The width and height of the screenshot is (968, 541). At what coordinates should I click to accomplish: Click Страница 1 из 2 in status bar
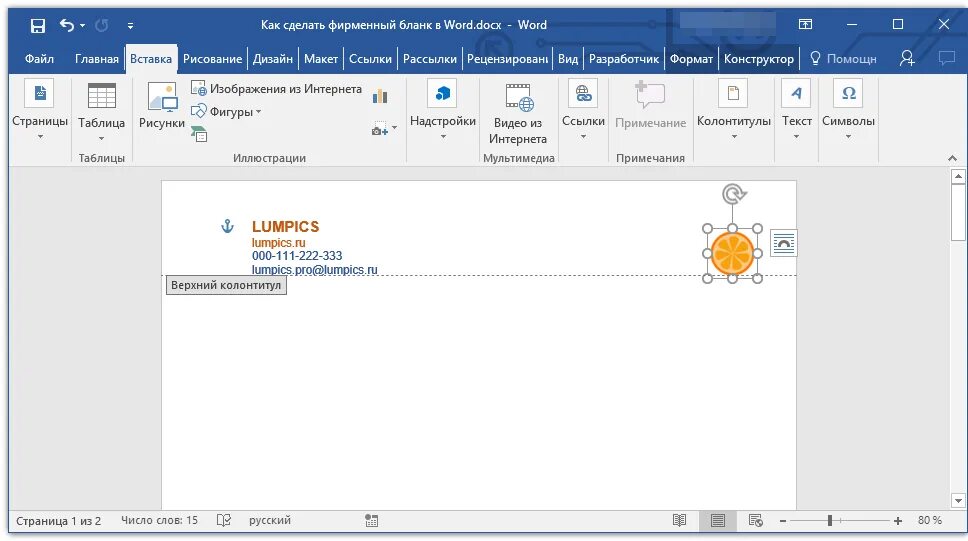tap(59, 521)
